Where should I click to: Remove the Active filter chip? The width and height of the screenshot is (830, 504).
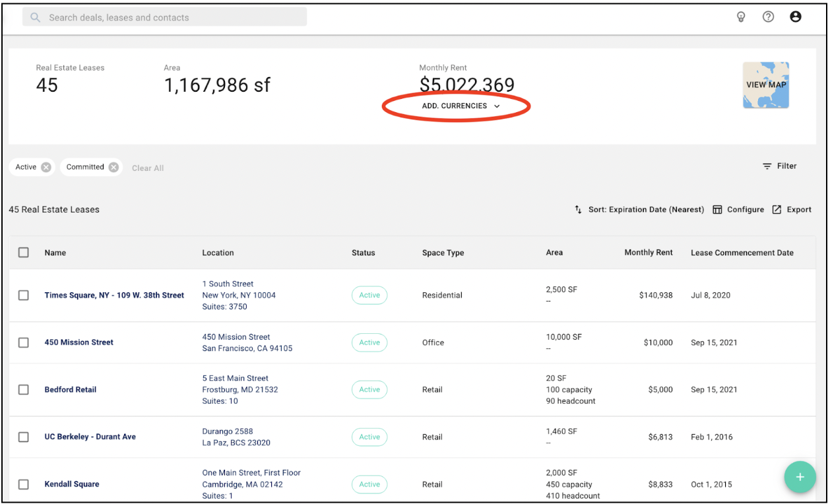[46, 167]
